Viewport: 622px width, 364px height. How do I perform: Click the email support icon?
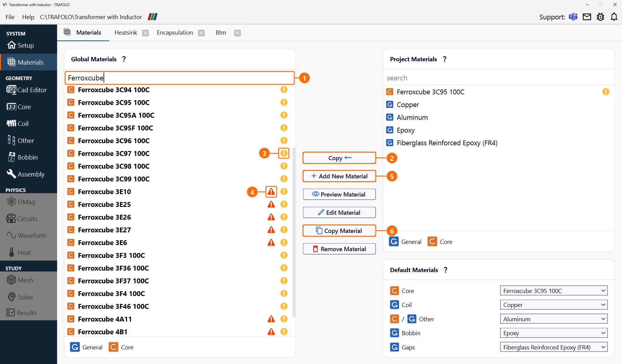(587, 17)
